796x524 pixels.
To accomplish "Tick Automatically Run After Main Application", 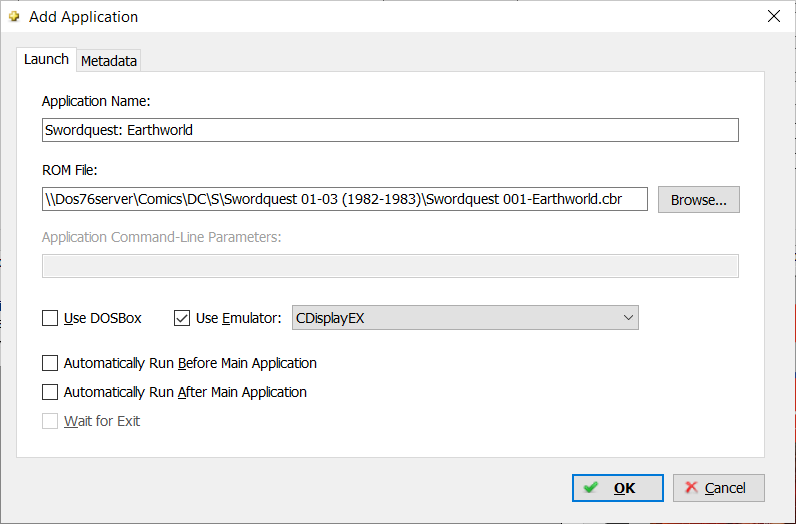I will (50, 392).
